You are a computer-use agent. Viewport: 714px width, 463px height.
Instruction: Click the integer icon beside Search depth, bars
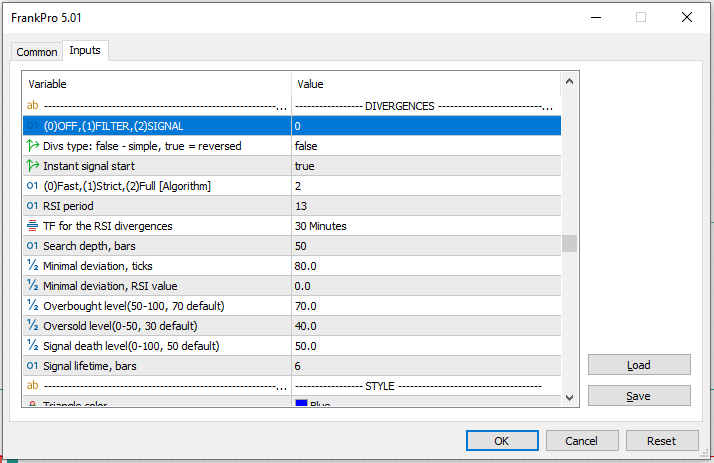[x=33, y=246]
